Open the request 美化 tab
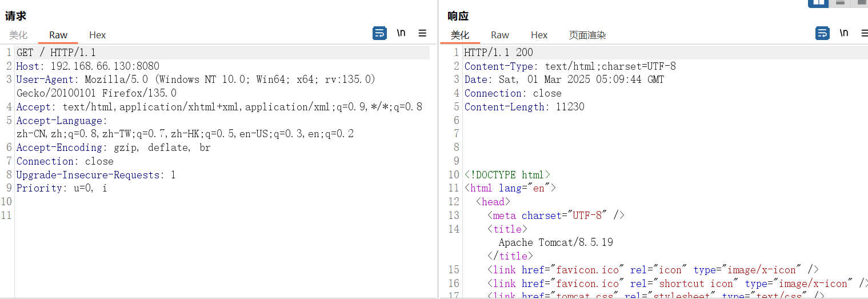 point(18,35)
